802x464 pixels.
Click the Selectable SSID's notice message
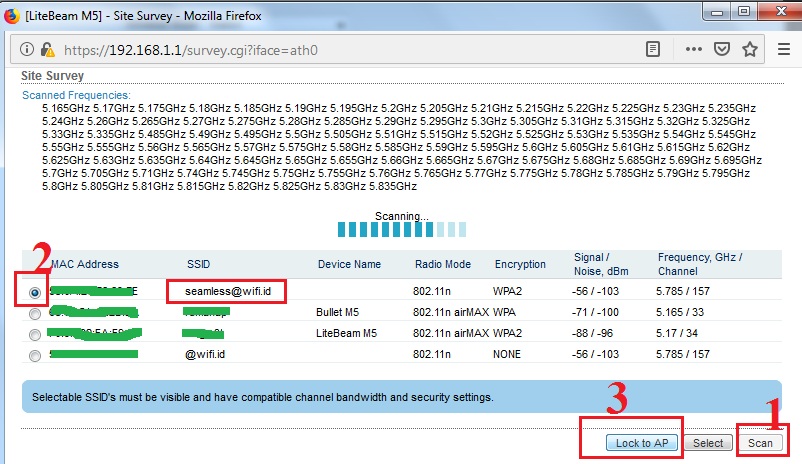[262, 397]
